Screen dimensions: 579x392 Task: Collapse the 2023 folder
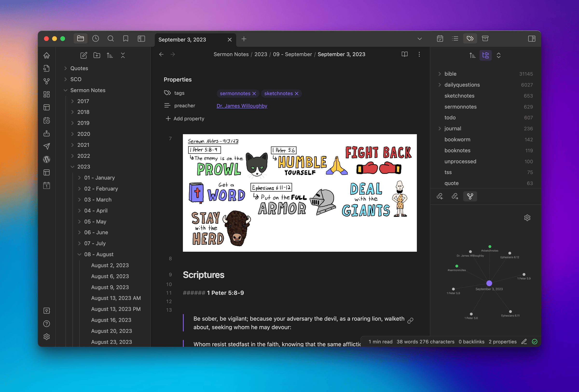click(83, 167)
